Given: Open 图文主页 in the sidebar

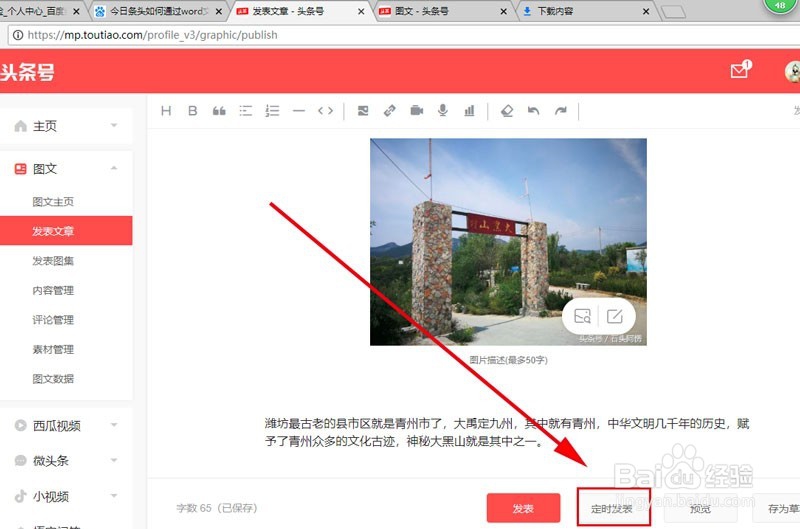Looking at the screenshot, I should click(53, 201).
